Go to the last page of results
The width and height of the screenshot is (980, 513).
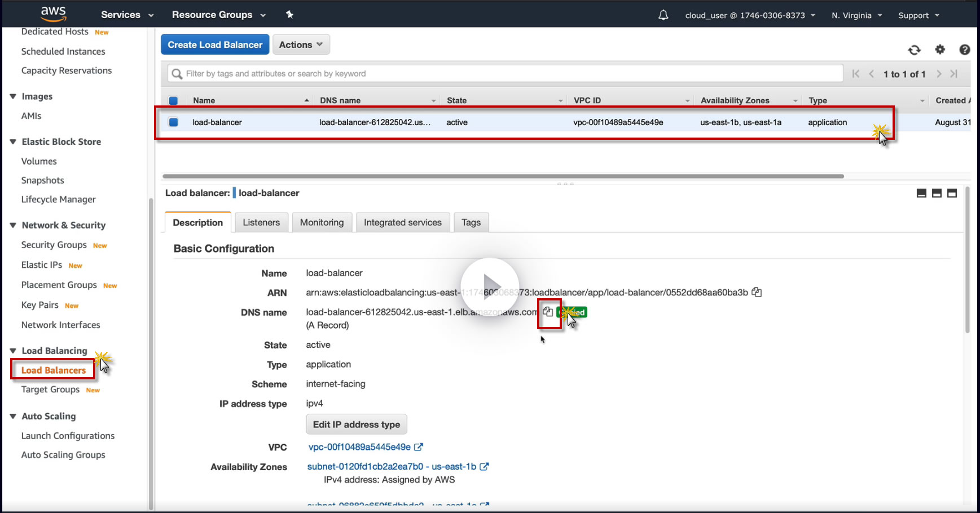954,74
